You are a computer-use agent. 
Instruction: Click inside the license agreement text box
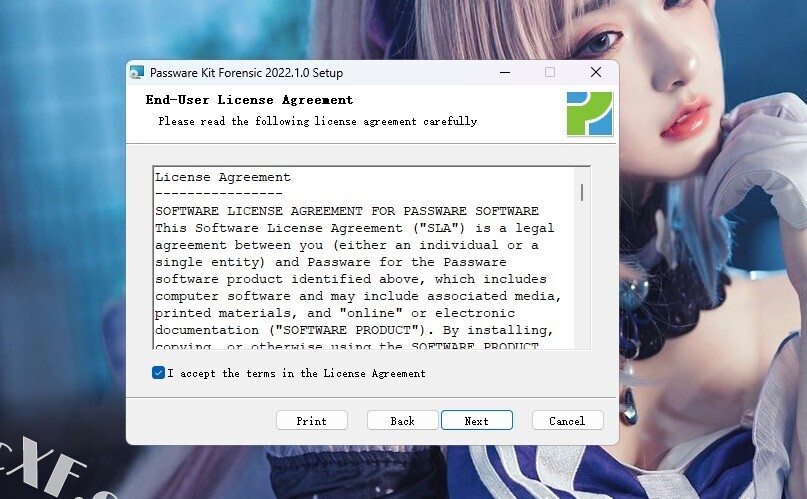click(x=364, y=258)
